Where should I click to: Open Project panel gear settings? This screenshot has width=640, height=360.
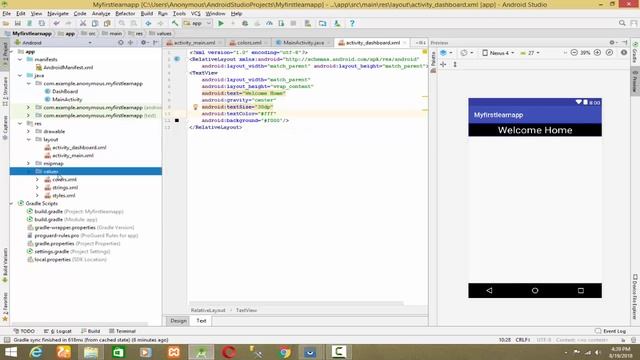pyautogui.click(x=143, y=42)
